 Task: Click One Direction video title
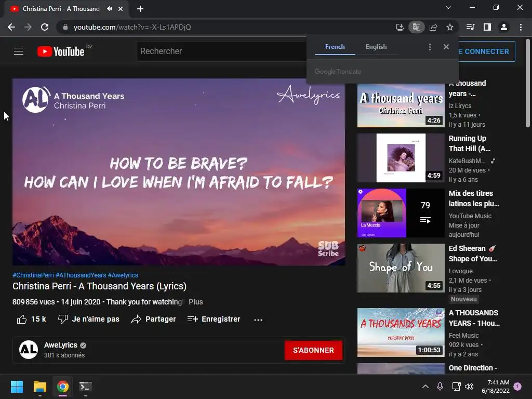473,368
